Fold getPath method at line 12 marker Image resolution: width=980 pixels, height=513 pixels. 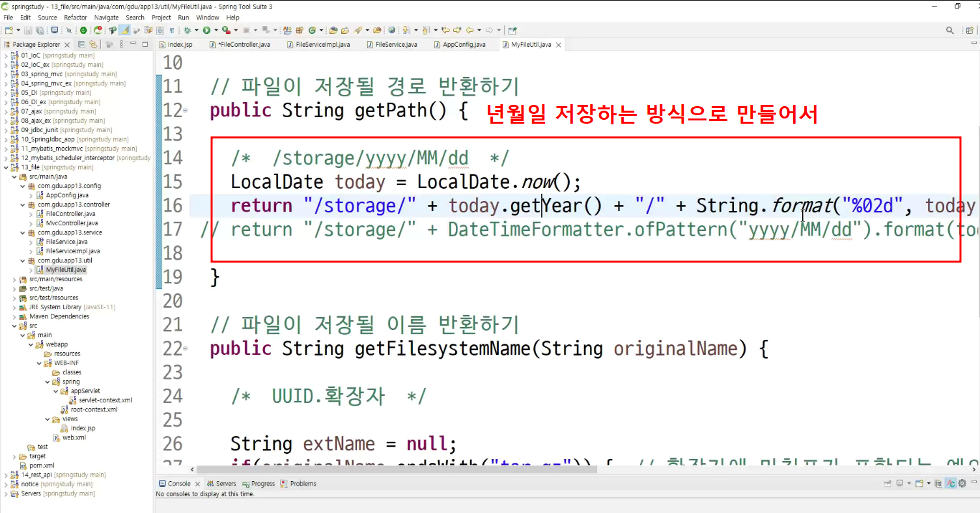click(x=186, y=111)
